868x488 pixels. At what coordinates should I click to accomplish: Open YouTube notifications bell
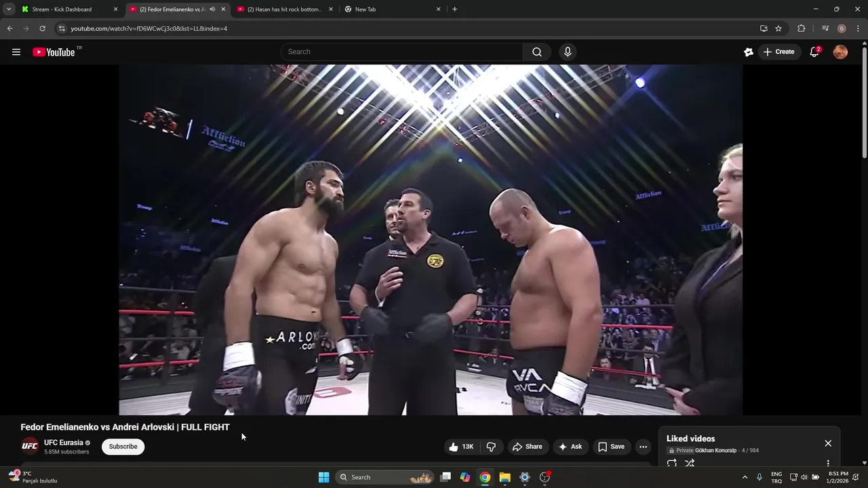815,52
